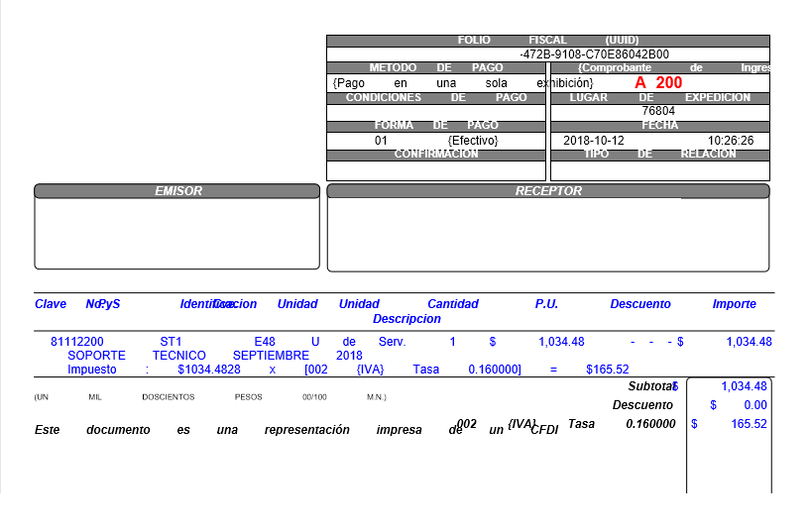Select amount-in-words text DOSCIENTOS
Viewport: 810px width, 532px height.
coord(168,397)
